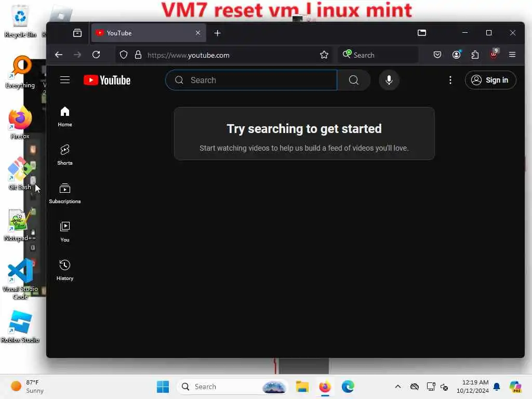Click the YouTube search magnifier button
The width and height of the screenshot is (532, 399).
353,80
